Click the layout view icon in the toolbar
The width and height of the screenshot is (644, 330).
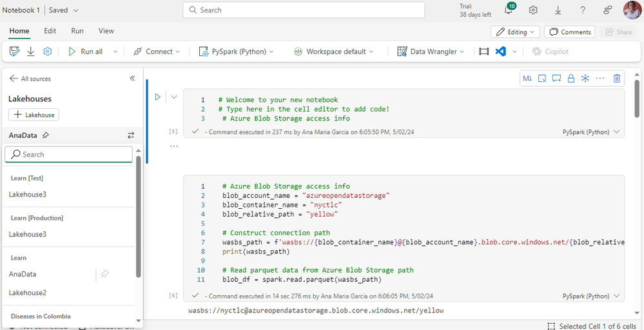click(484, 52)
